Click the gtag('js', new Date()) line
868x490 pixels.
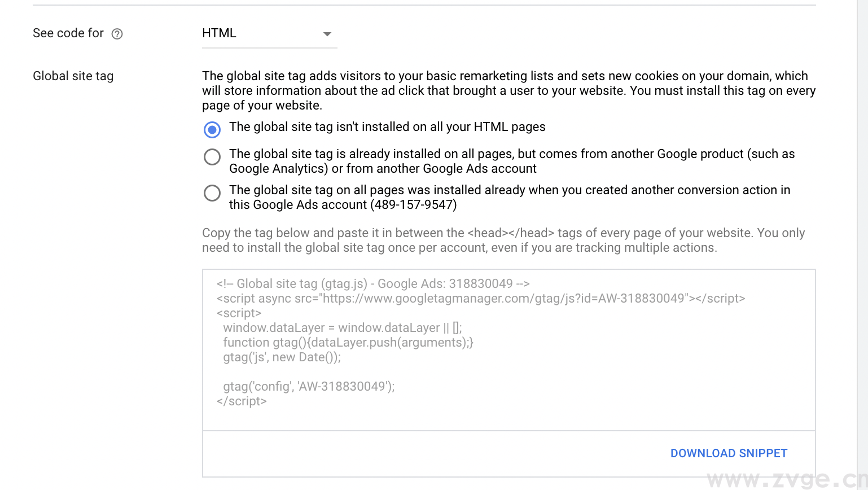pyautogui.click(x=282, y=357)
